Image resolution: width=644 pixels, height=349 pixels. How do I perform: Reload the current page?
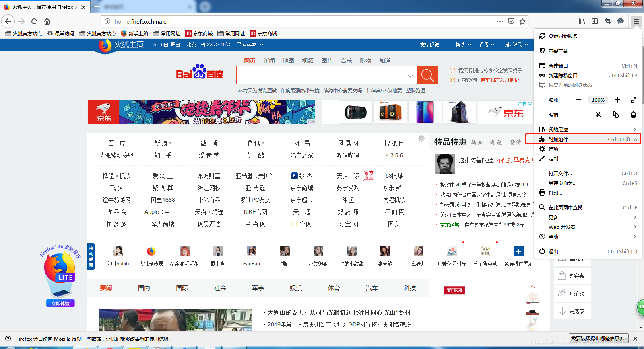(x=34, y=21)
